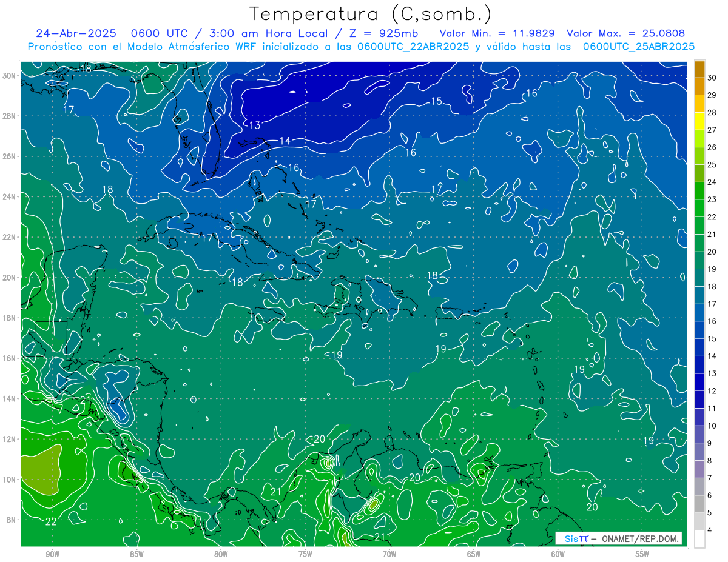This screenshot has height=562, width=728.
Task: Click the 55W longitude axis label
Action: (642, 554)
